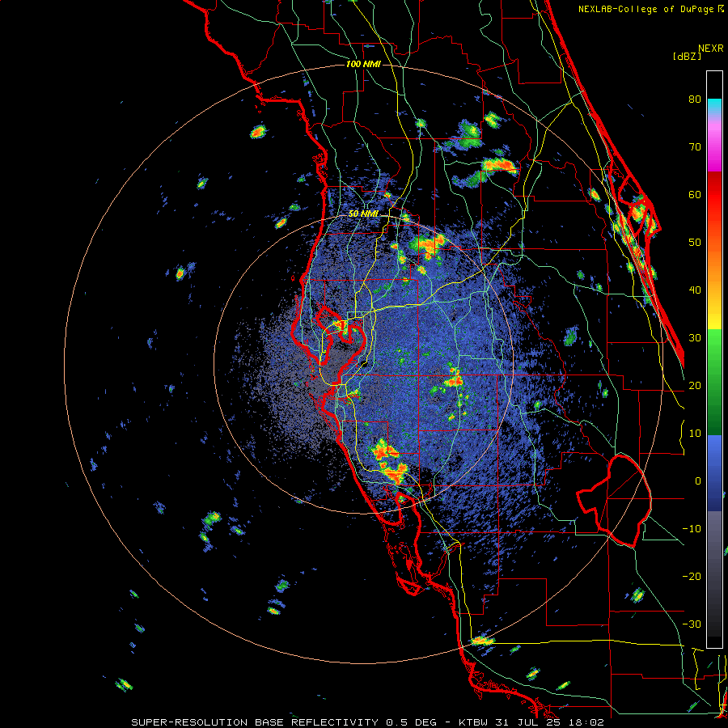Viewport: 728px width, 728px height.
Task: Select the 0 value on dBZ scale
Action: (698, 481)
